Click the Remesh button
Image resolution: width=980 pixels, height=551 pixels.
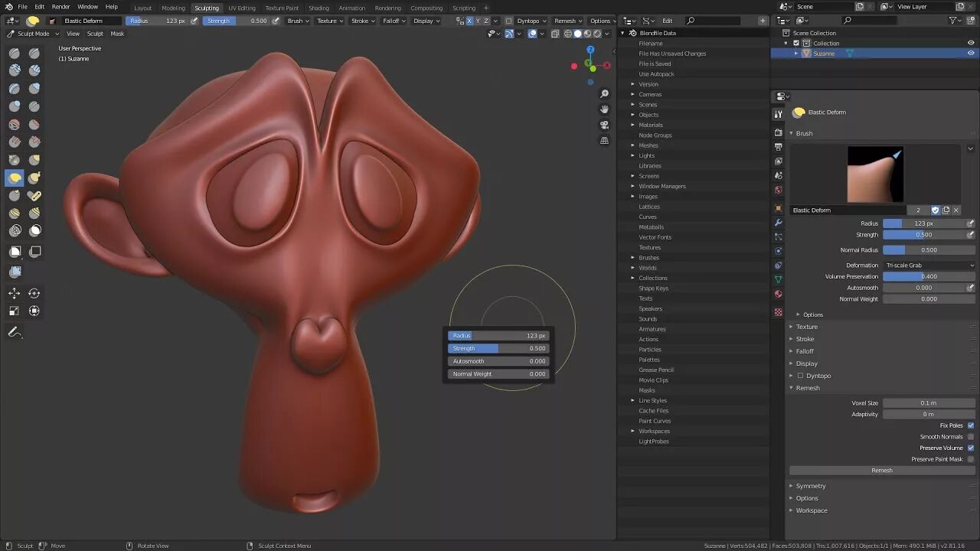(x=882, y=471)
